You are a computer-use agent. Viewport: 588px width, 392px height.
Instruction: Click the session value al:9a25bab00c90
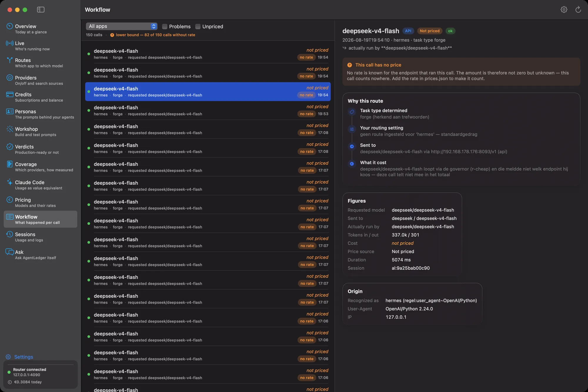tap(410, 268)
